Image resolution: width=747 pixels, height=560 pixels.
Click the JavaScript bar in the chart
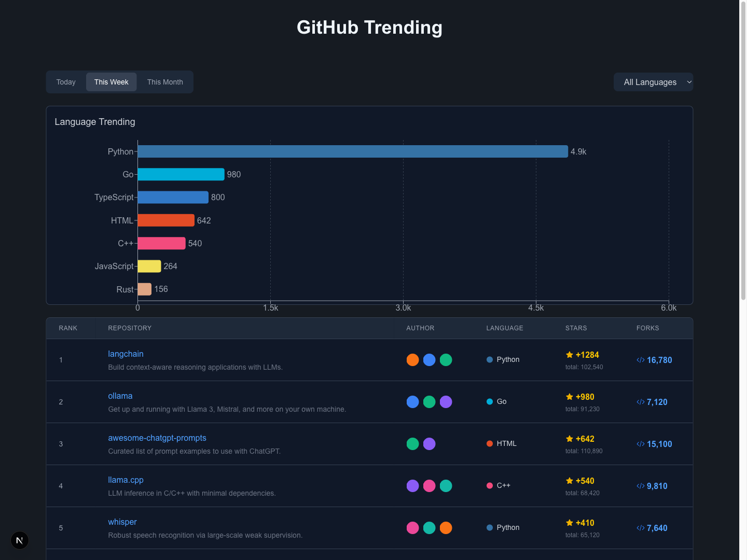pos(149,266)
